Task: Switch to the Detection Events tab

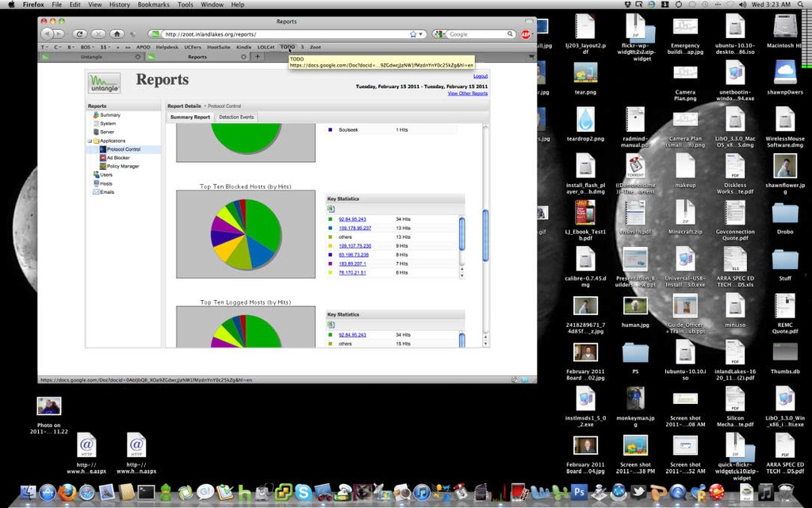Action: tap(236, 117)
